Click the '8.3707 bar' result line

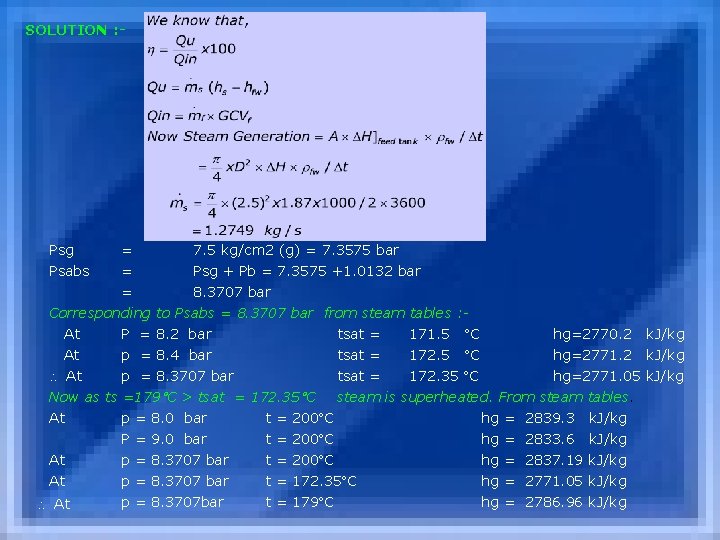tap(232, 292)
